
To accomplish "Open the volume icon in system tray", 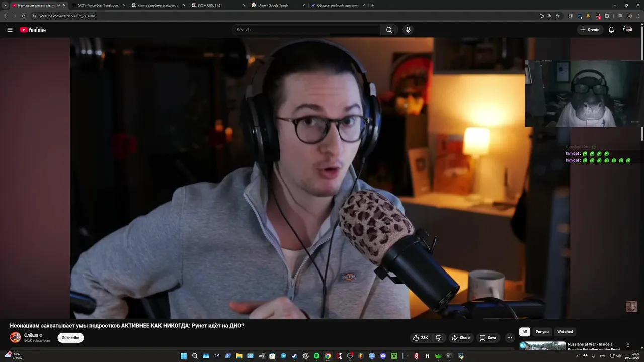I will 619,356.
